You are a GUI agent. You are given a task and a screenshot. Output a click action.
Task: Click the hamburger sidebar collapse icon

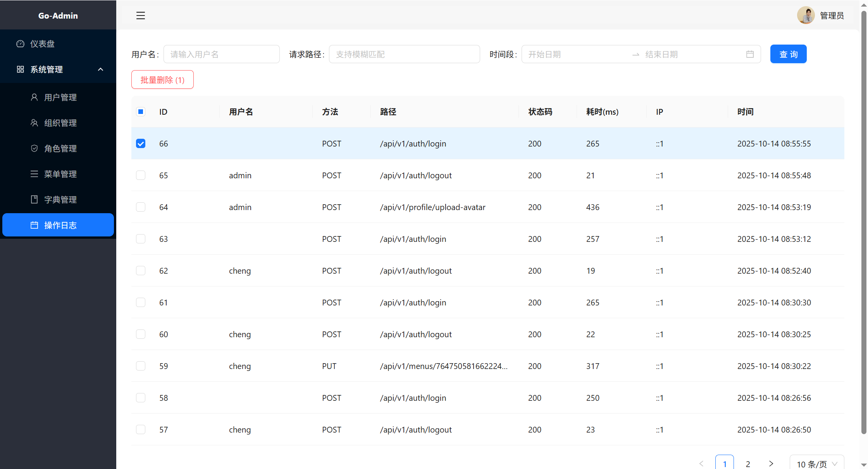coord(140,16)
